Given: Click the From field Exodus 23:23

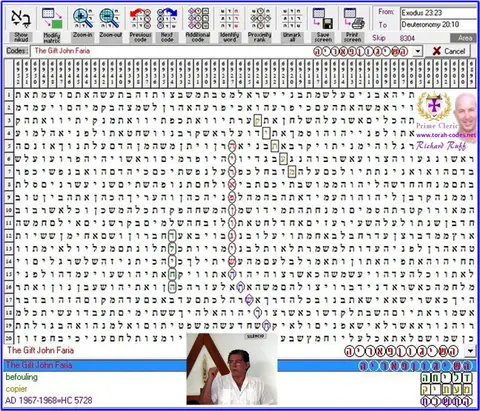Looking at the screenshot, I should click(438, 13).
